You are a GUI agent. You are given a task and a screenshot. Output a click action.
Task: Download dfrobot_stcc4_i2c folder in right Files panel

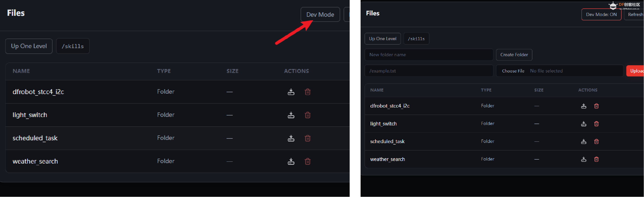(584, 106)
